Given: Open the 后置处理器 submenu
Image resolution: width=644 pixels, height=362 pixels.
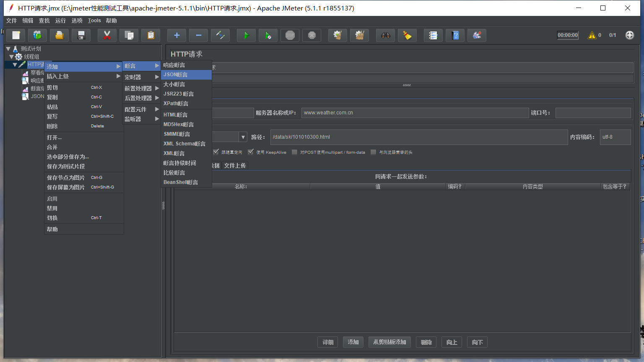Looking at the screenshot, I should point(142,98).
